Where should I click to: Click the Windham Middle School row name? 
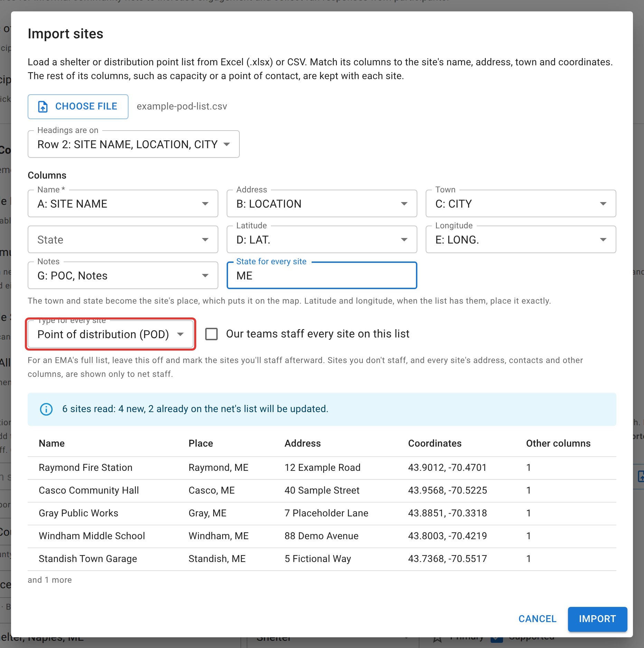pos(92,536)
